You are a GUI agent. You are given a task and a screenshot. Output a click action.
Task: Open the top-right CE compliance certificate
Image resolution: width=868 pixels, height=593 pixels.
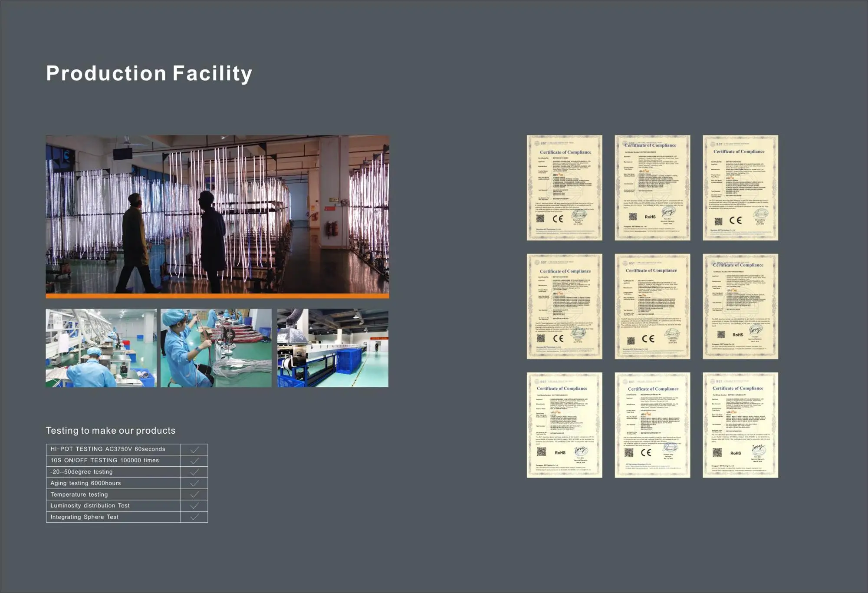click(740, 188)
